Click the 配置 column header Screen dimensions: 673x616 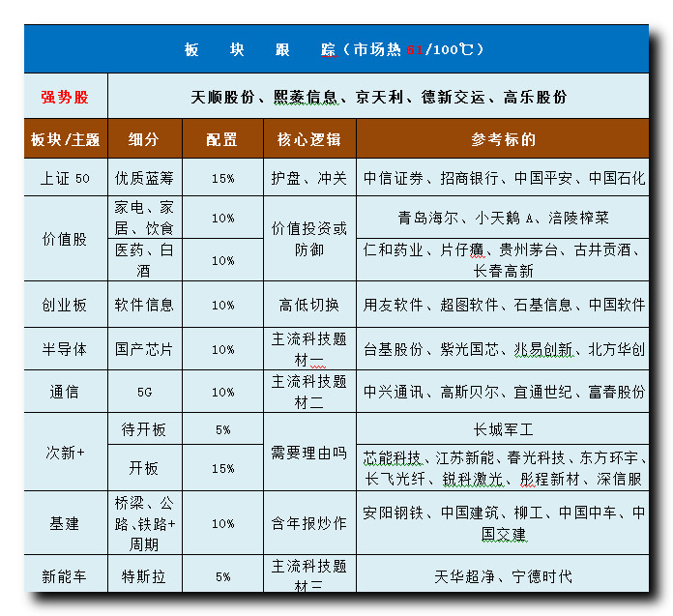pyautogui.click(x=221, y=139)
